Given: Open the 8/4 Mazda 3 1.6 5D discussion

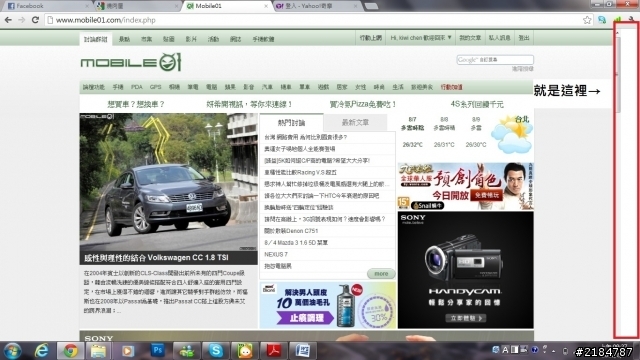Looking at the screenshot, I should (296, 243).
